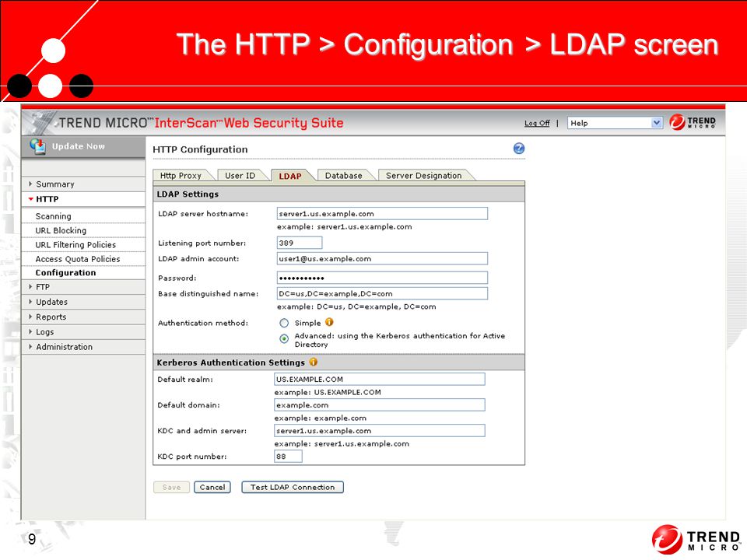Click the Listening port number field
The width and height of the screenshot is (747, 560).
coord(299,243)
